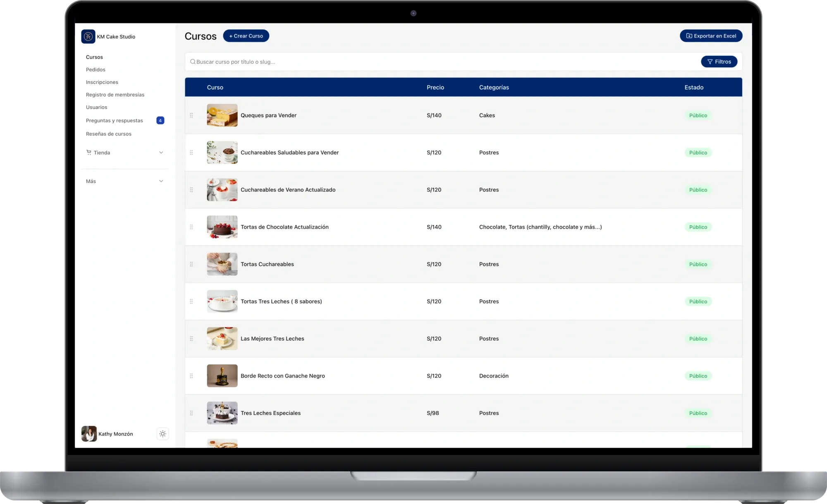Go to Pedidos in the sidebar

click(x=96, y=69)
